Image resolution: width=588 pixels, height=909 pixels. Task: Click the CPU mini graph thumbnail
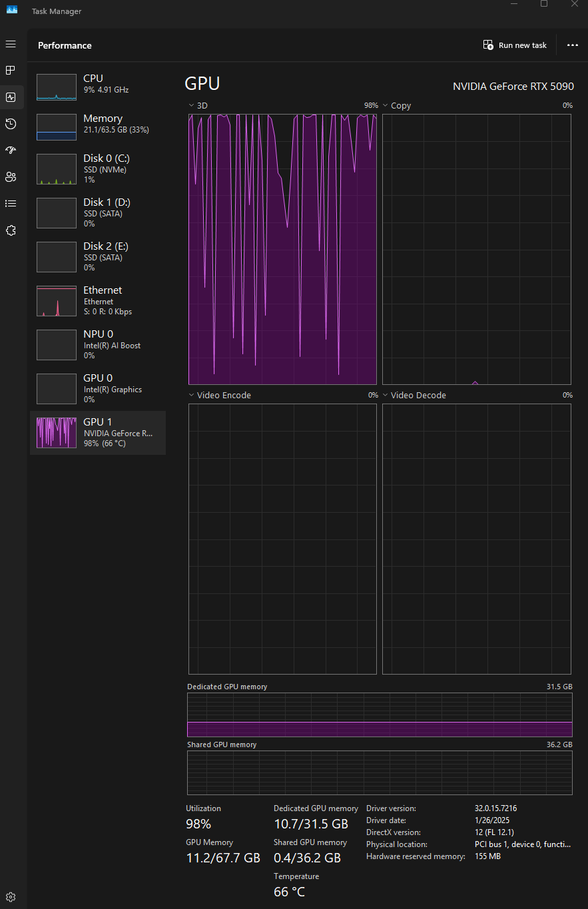tap(57, 87)
